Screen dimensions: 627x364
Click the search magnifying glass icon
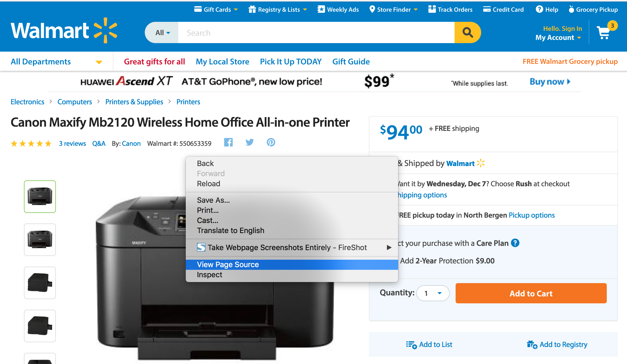[467, 32]
